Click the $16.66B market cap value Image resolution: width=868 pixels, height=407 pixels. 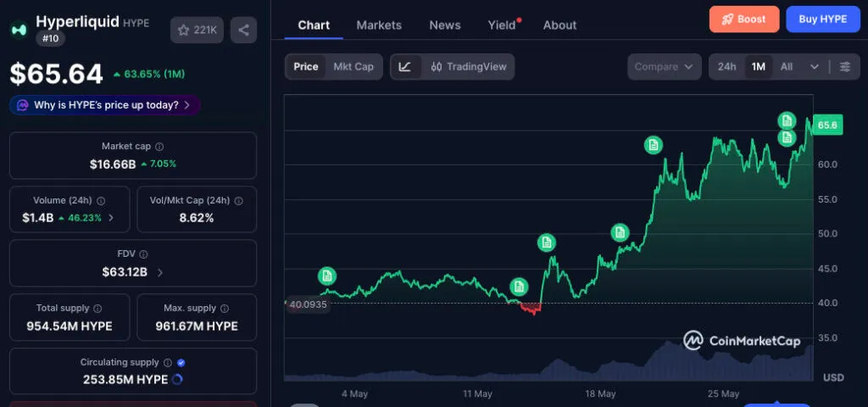[113, 164]
